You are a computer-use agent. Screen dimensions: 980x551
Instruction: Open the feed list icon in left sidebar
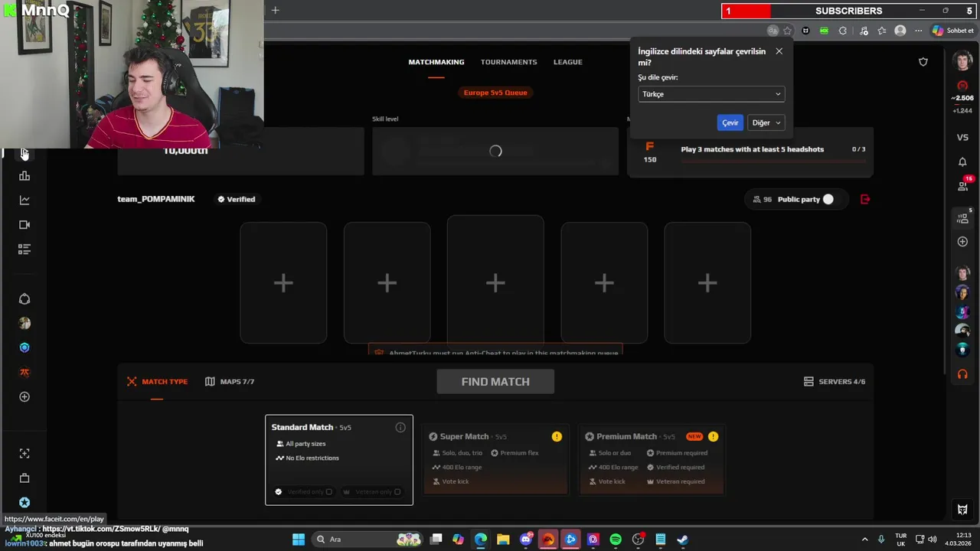[24, 249]
